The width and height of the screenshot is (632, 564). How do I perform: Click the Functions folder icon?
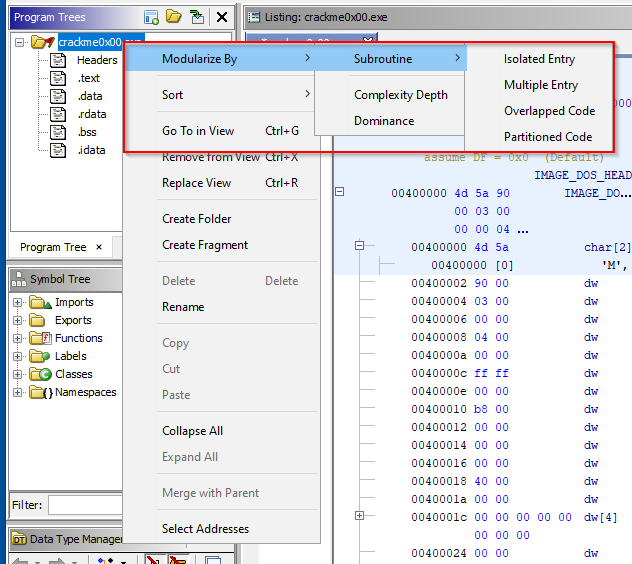pyautogui.click(x=40, y=338)
